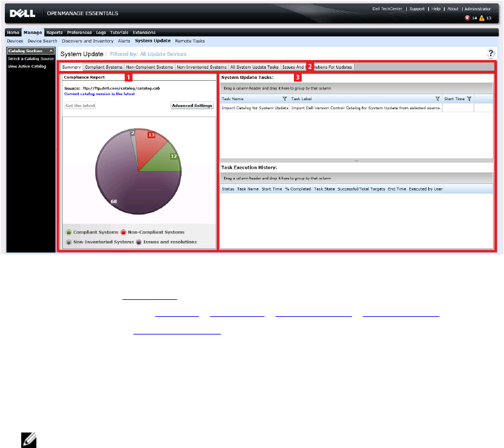Open the help question mark icon
The height and width of the screenshot is (448, 504).
click(x=491, y=53)
